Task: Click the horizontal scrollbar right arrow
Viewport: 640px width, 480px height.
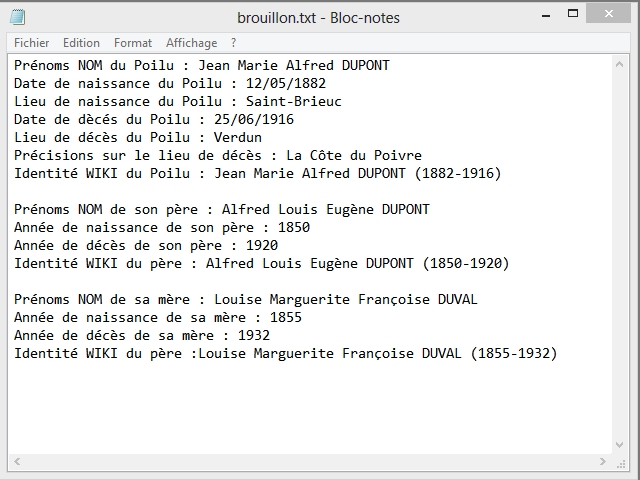Action: click(603, 462)
